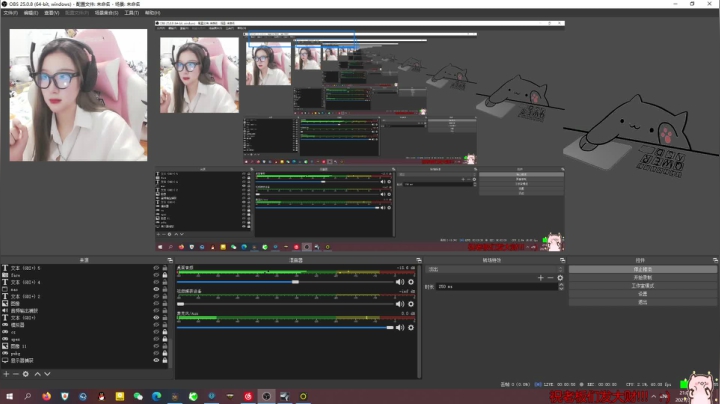Click the 退出 exit button
720x404 pixels.
pyautogui.click(x=642, y=302)
